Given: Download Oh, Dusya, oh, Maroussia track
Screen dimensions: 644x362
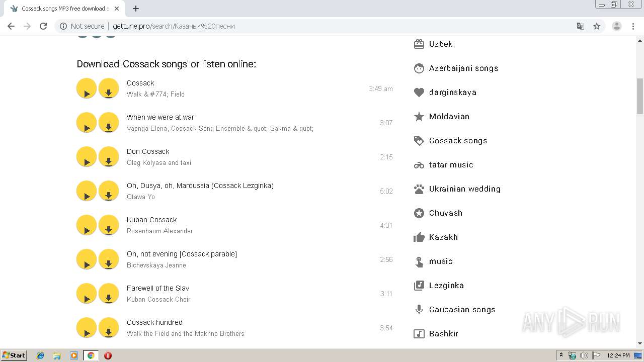Looking at the screenshot, I should pyautogui.click(x=109, y=191).
